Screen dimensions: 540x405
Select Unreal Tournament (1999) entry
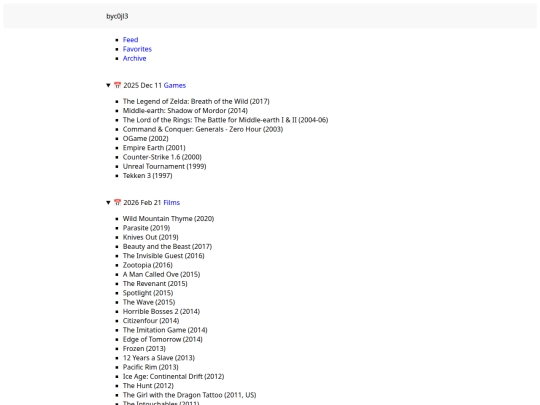[165, 166]
